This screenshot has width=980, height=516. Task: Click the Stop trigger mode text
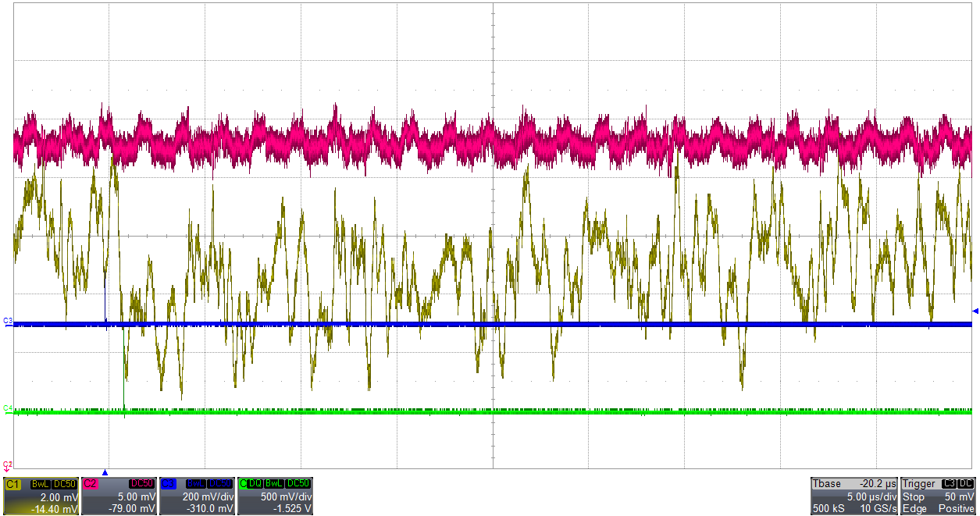(914, 496)
